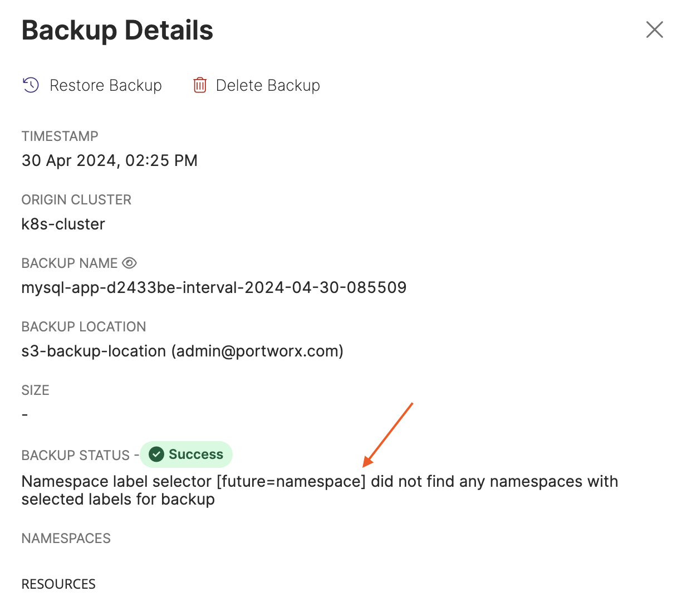687x616 pixels.
Task: Click the NAMESPACES section label
Action: click(x=66, y=538)
